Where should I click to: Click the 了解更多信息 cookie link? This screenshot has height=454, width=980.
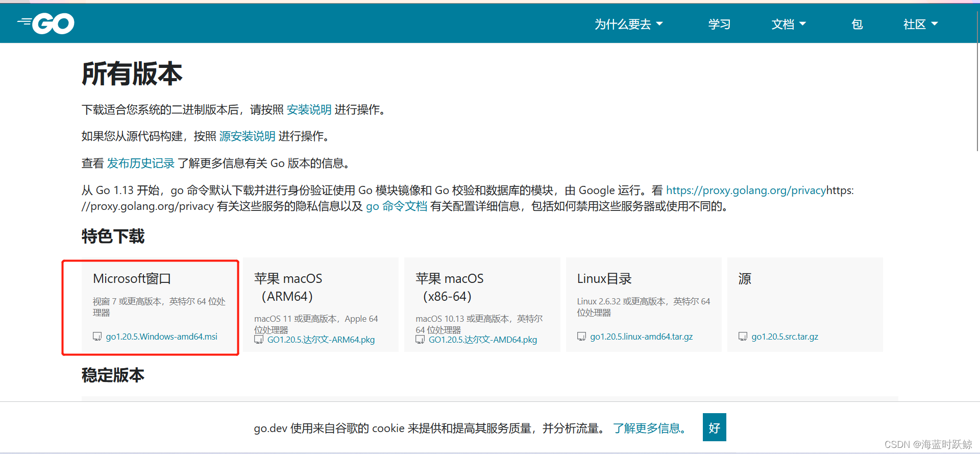[x=649, y=428]
